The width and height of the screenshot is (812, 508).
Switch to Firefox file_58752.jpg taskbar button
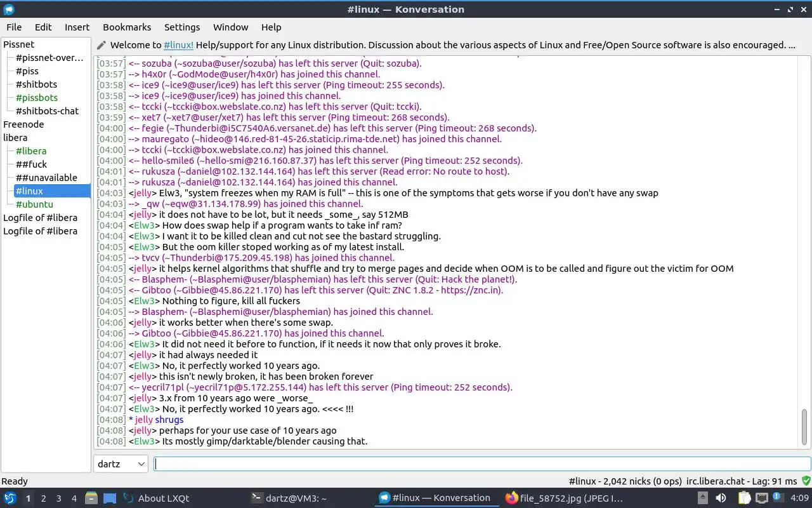click(x=565, y=498)
